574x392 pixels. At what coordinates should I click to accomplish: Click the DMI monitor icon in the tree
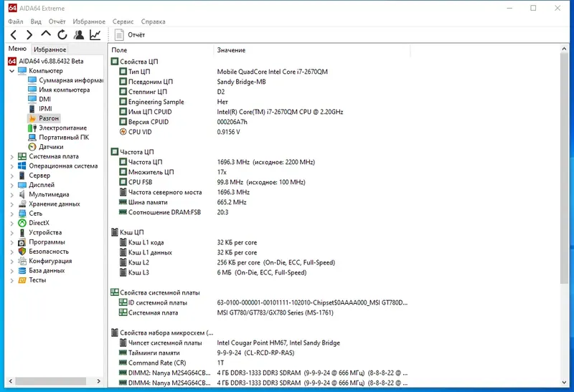tap(32, 99)
